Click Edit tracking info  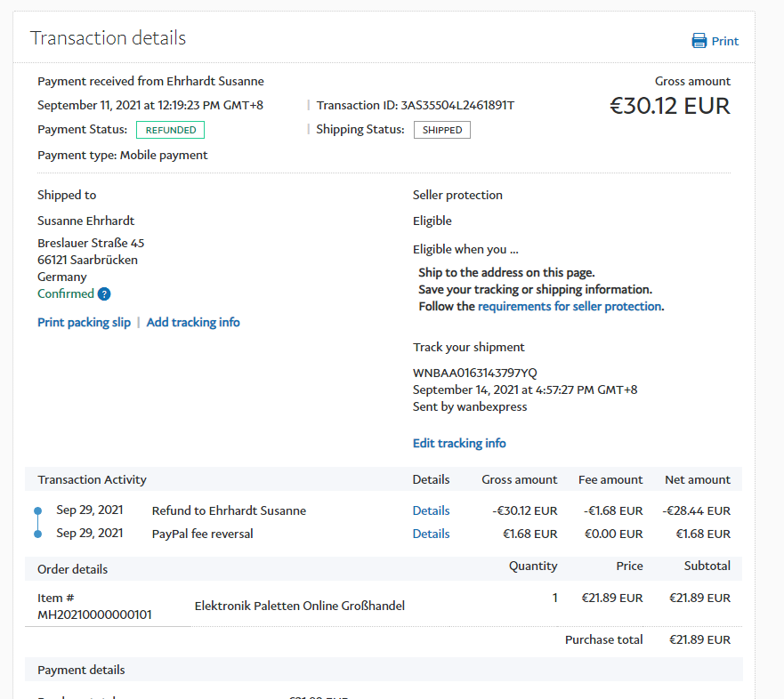(x=459, y=443)
